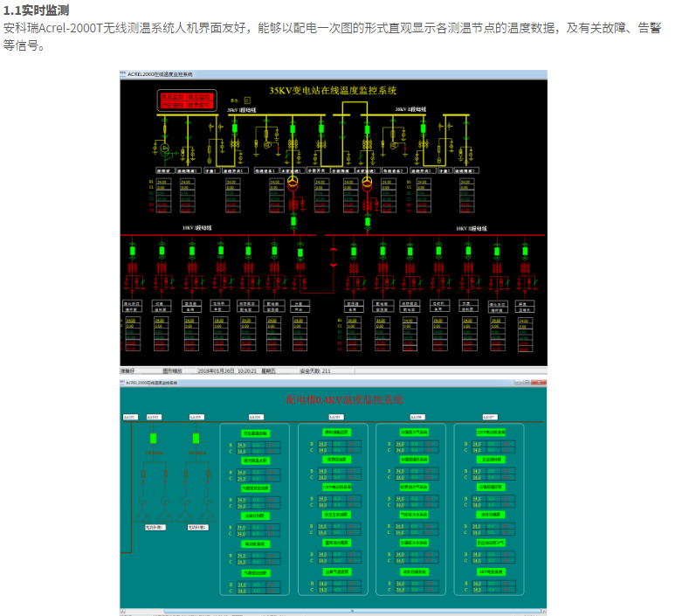Screen dimensions: 689x616
Task: Click the 计量1 label box
Action: tap(211, 170)
